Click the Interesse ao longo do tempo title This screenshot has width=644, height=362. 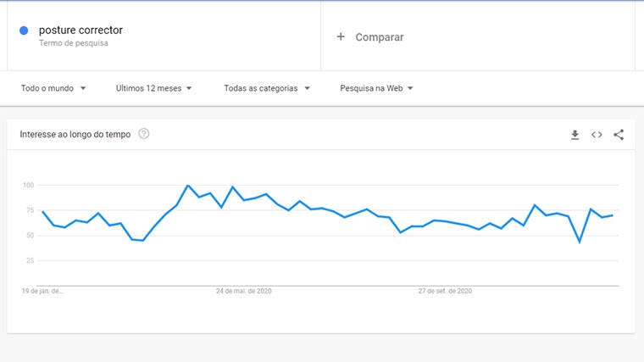point(75,134)
